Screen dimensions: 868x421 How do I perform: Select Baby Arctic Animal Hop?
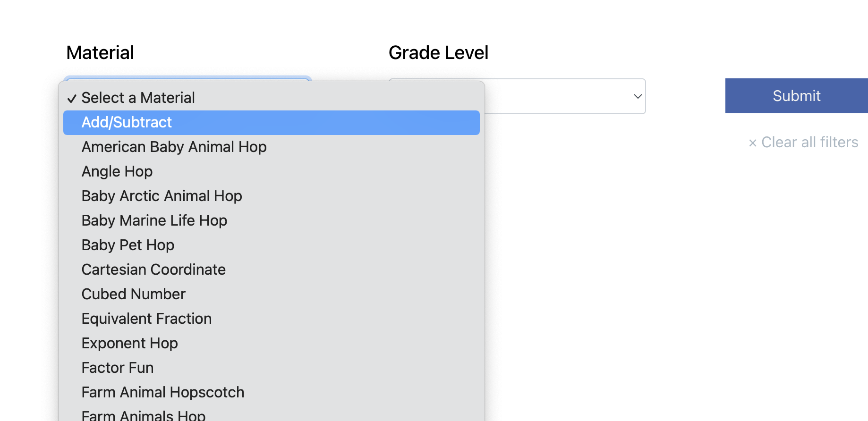point(272,196)
